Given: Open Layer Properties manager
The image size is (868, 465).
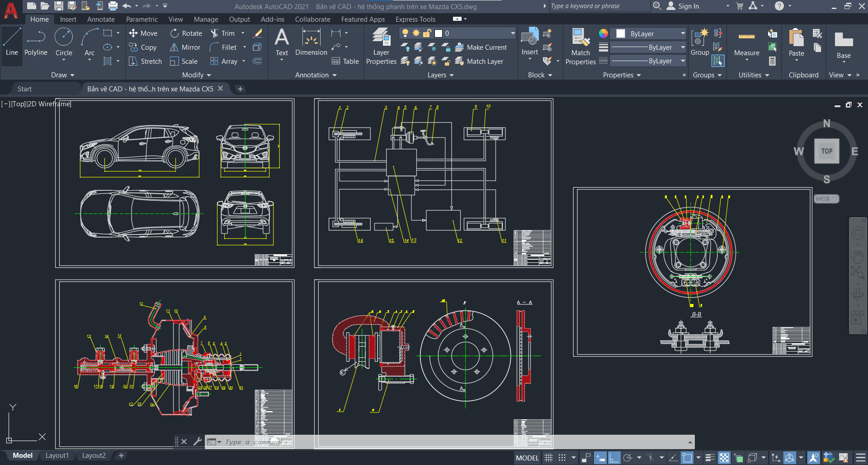Looking at the screenshot, I should (381, 46).
